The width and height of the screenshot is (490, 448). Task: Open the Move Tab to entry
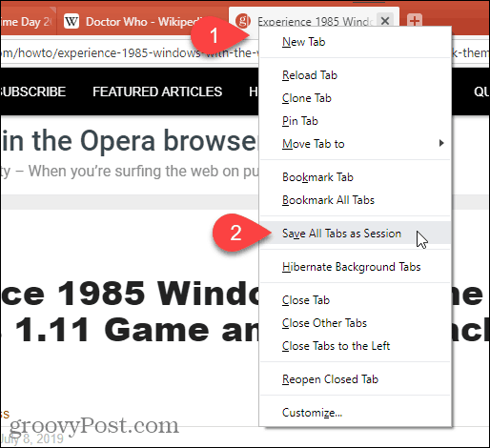[356, 144]
